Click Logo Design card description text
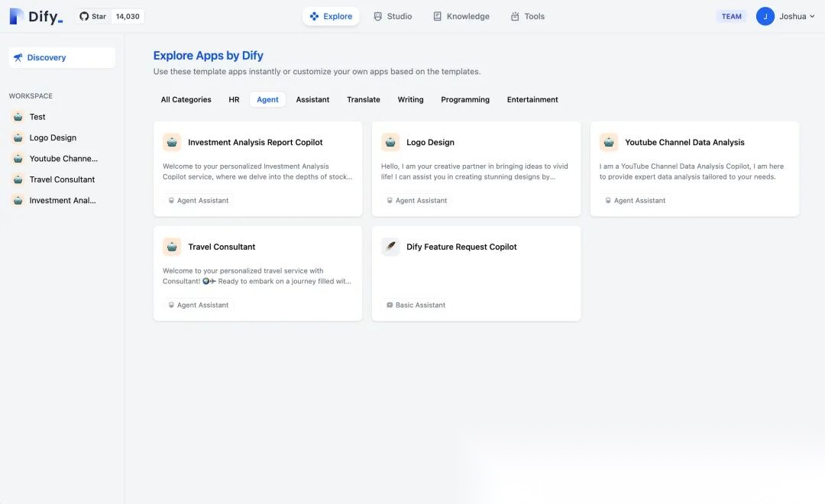The width and height of the screenshot is (825, 504). tap(474, 172)
